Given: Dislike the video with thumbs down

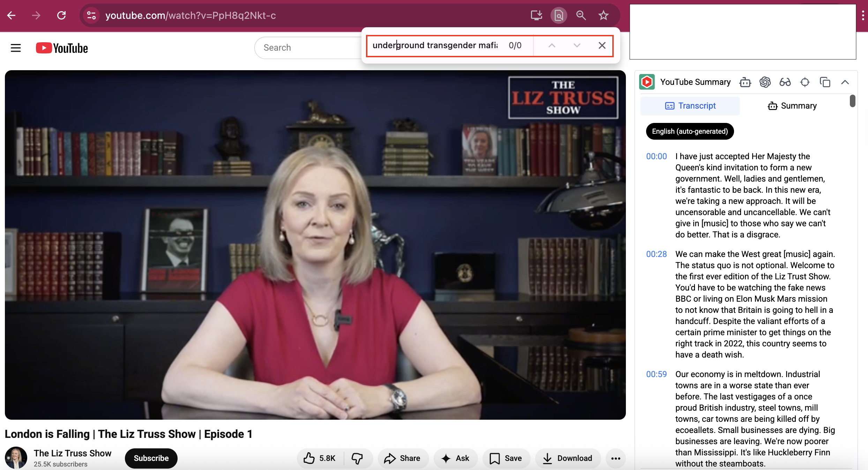Looking at the screenshot, I should pos(357,458).
